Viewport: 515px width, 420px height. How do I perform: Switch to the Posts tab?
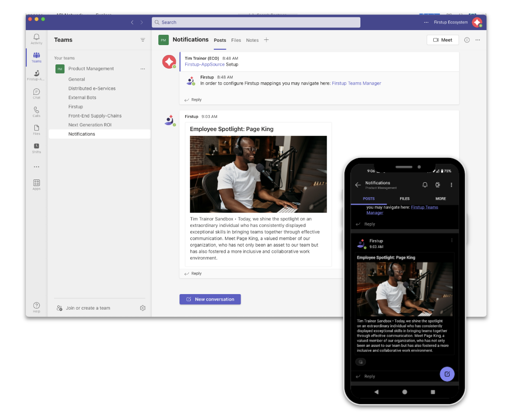pos(220,40)
